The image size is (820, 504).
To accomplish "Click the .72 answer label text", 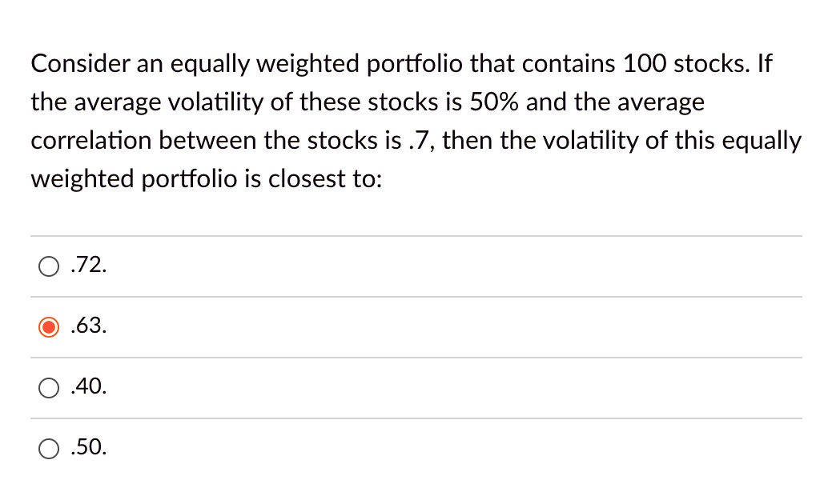I will pos(88,265).
